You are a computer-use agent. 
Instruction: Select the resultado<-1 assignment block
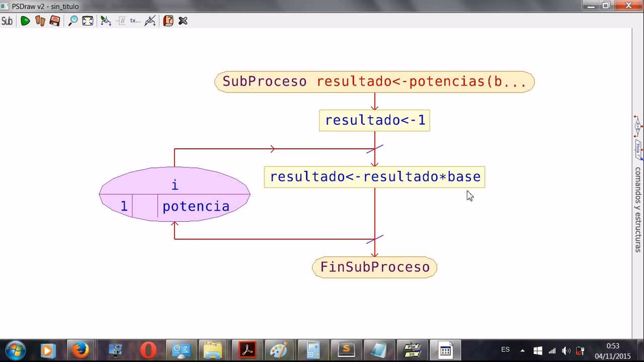click(x=374, y=120)
